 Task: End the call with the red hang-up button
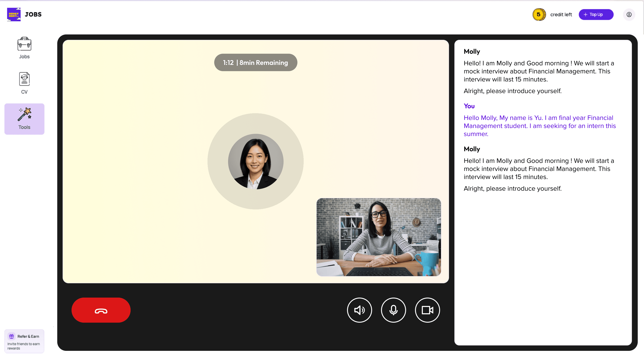click(x=101, y=310)
